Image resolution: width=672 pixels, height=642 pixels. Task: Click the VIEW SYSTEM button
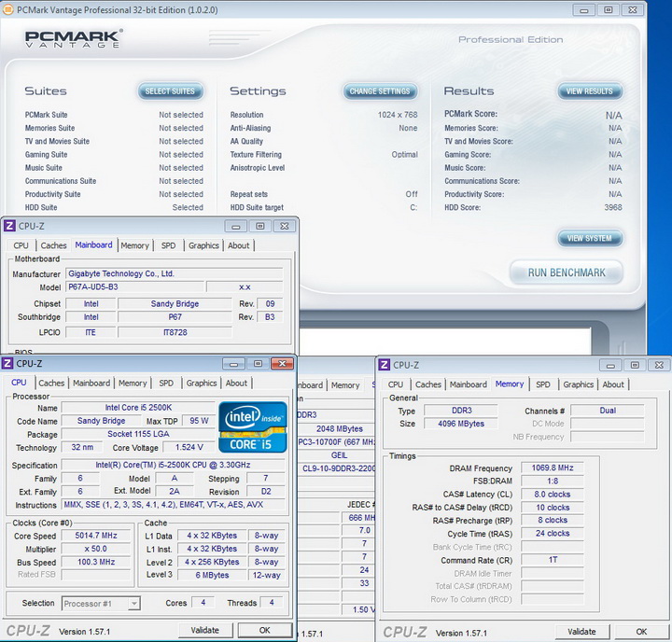coord(590,238)
